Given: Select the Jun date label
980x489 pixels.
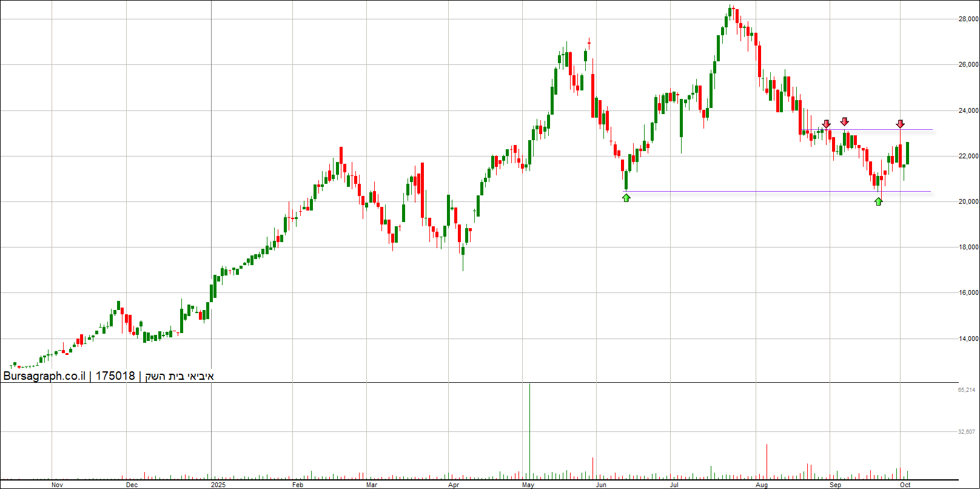Looking at the screenshot, I should (600, 485).
